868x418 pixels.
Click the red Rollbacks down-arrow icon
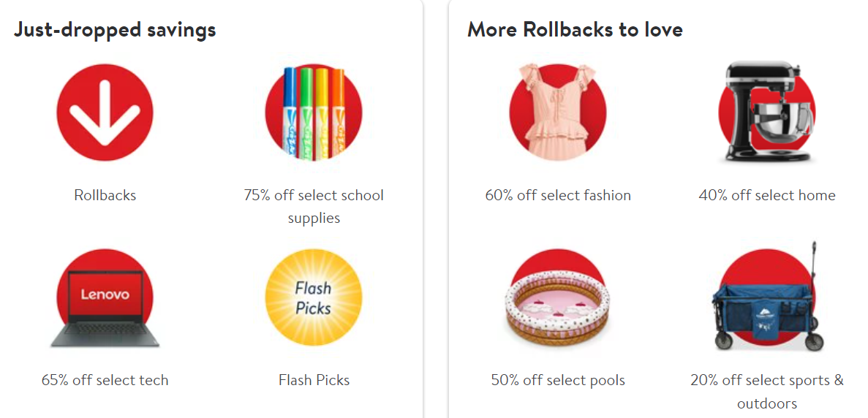(x=105, y=113)
